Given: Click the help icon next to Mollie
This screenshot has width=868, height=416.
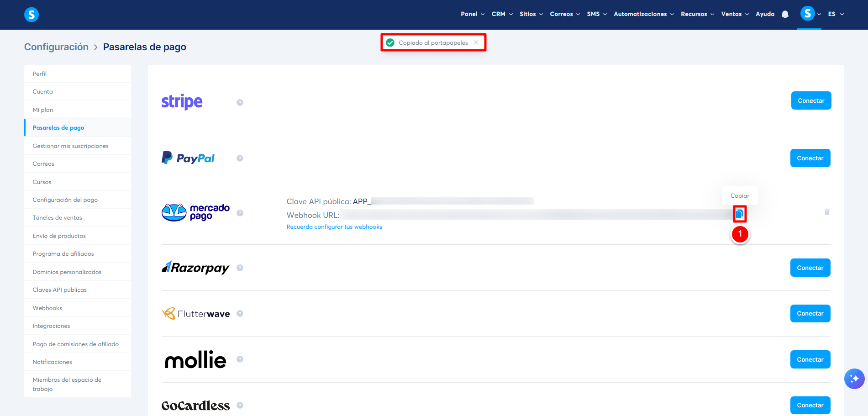Looking at the screenshot, I should coord(240,359).
